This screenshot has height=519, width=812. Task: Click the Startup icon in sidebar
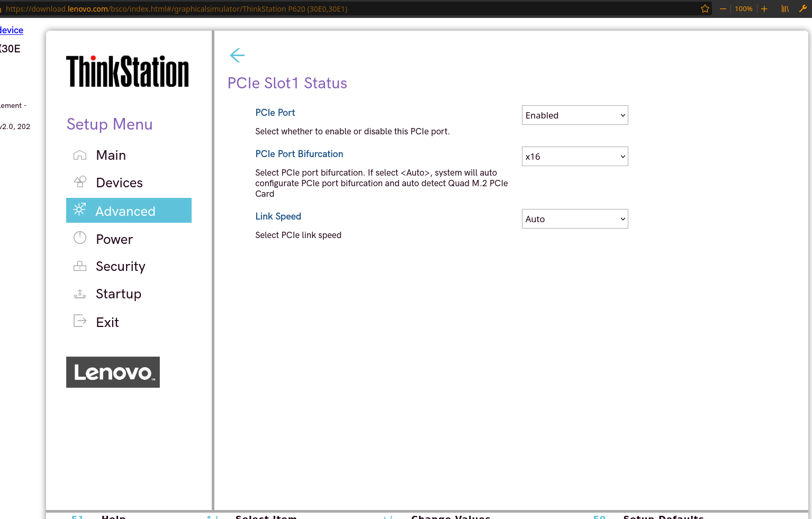click(80, 294)
